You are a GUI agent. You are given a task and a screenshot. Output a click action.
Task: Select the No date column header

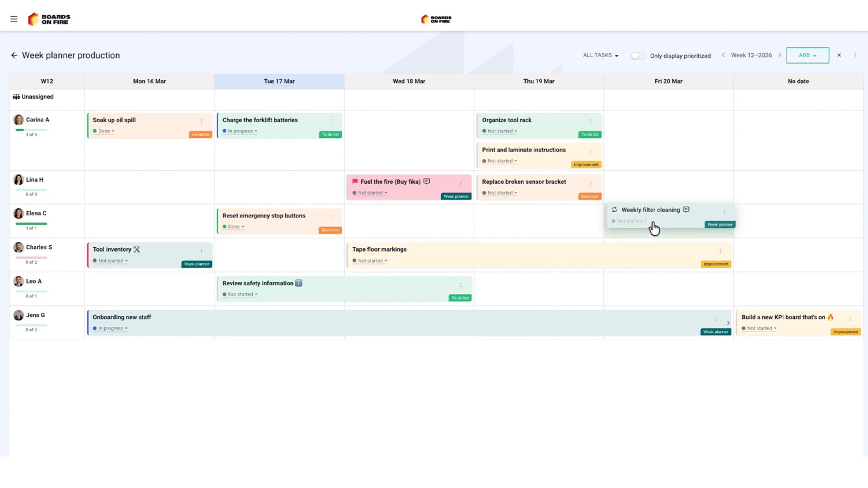(x=798, y=81)
